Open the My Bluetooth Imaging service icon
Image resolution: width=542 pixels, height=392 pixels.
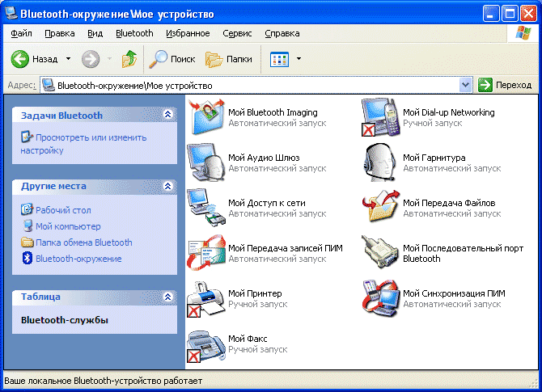point(207,116)
